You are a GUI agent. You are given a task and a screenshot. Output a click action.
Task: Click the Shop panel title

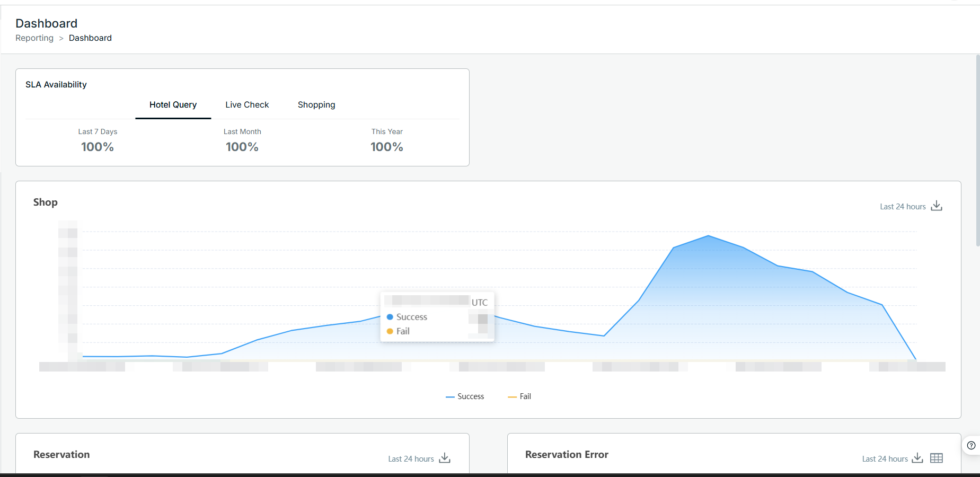[46, 202]
